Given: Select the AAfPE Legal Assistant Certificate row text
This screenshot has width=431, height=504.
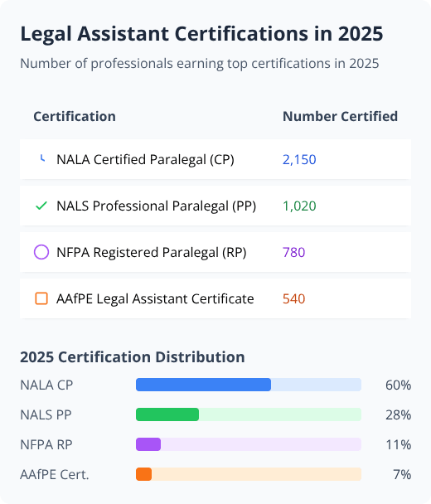Looking at the screenshot, I should pyautogui.click(x=155, y=299).
